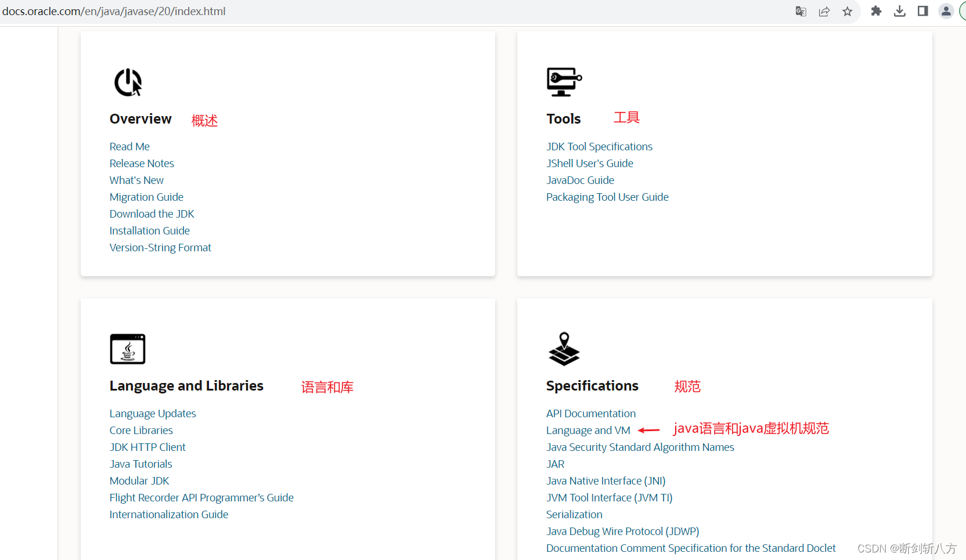Toggle the browser side panel icon
The width and height of the screenshot is (966, 560).
click(x=922, y=11)
